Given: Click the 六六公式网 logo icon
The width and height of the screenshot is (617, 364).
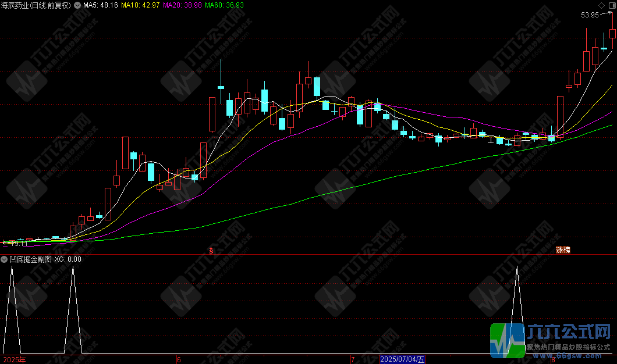Looking at the screenshot, I should pos(506,339).
